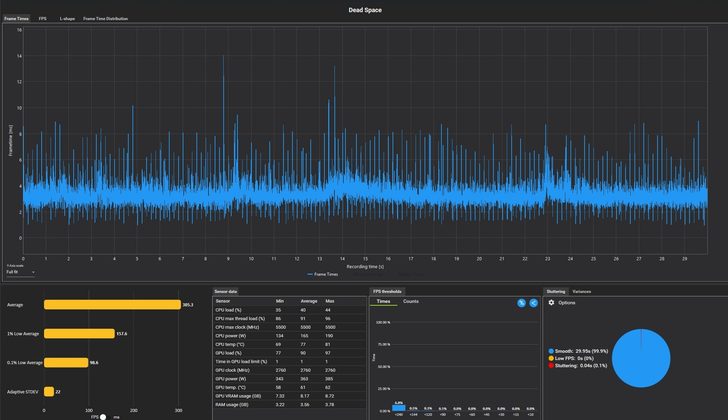The width and height of the screenshot is (728, 420).
Task: Select the Times tab in FPS thresholds
Action: [384, 302]
